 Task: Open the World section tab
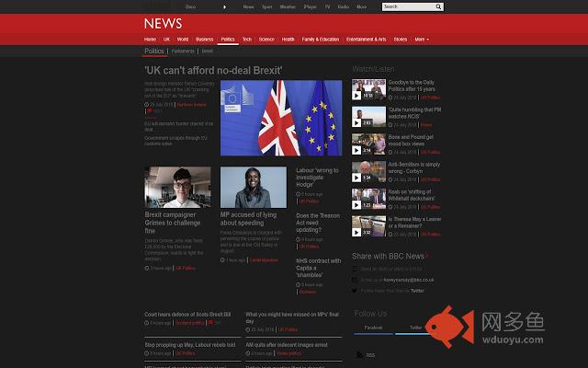[183, 40]
